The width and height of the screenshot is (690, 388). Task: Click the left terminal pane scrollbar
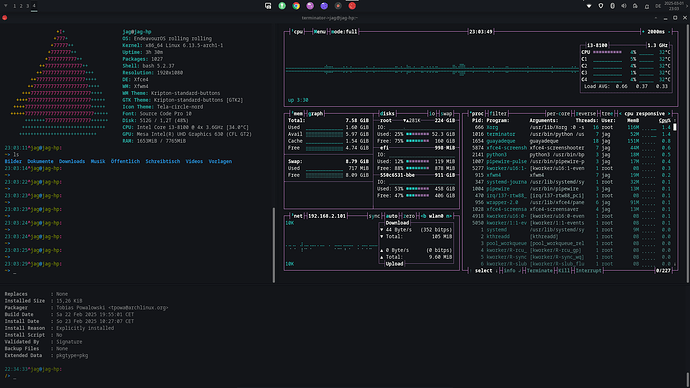[274, 245]
